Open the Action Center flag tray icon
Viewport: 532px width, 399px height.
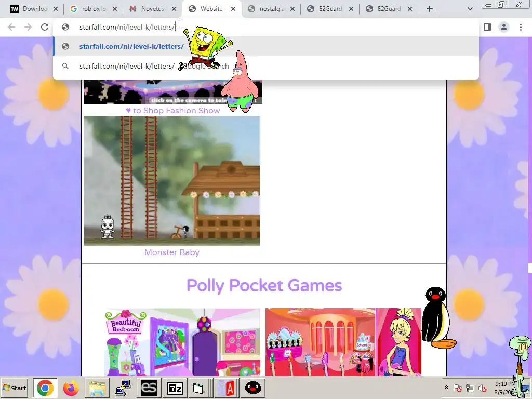coord(457,388)
